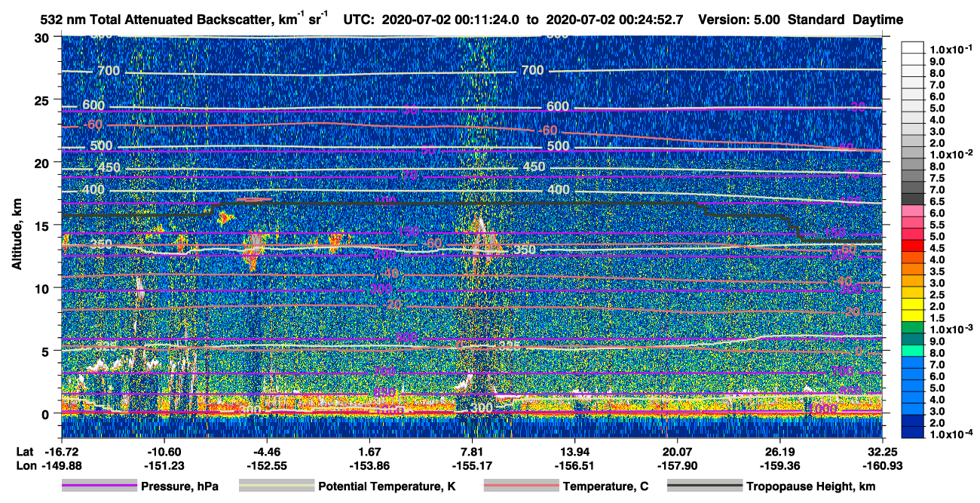Click the salmon Temperature legend line sample
This screenshot has height=503, width=980.
tap(520, 486)
